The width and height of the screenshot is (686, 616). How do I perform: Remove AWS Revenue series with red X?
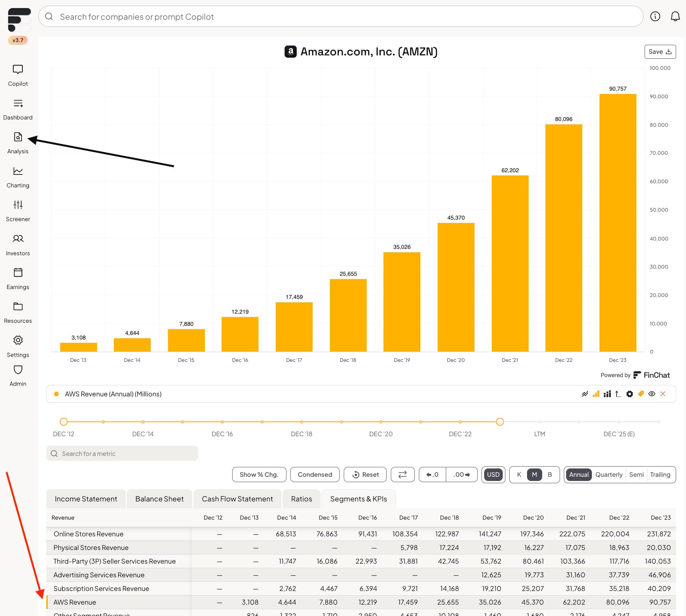[x=663, y=394]
